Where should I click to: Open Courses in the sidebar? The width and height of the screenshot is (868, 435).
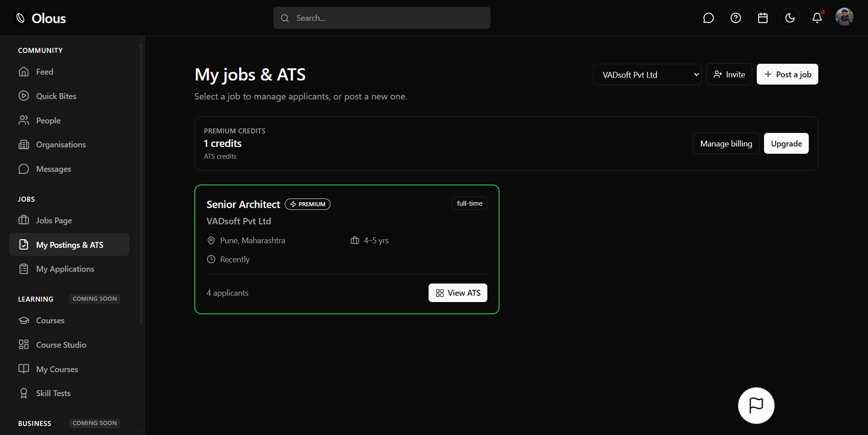point(69,321)
